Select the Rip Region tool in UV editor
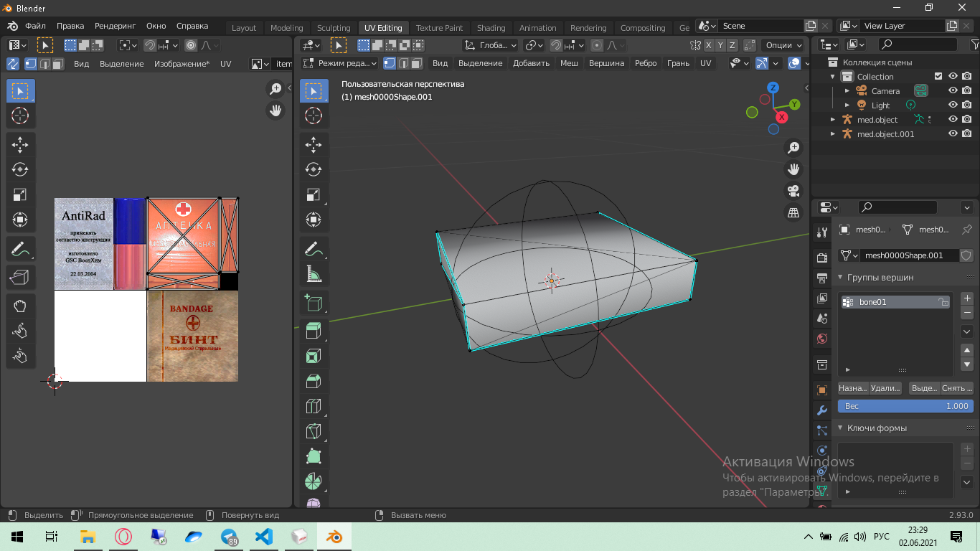Image resolution: width=980 pixels, height=551 pixels. point(20,277)
